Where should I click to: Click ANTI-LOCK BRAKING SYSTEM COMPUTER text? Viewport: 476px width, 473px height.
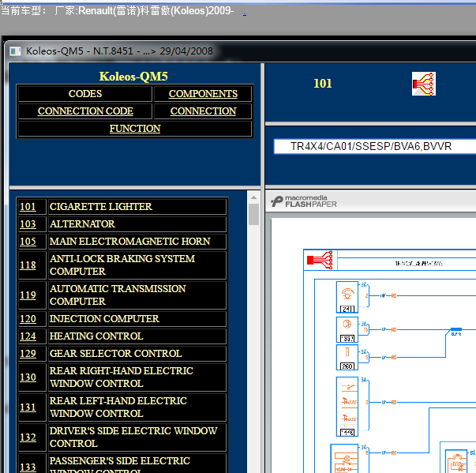point(122,265)
